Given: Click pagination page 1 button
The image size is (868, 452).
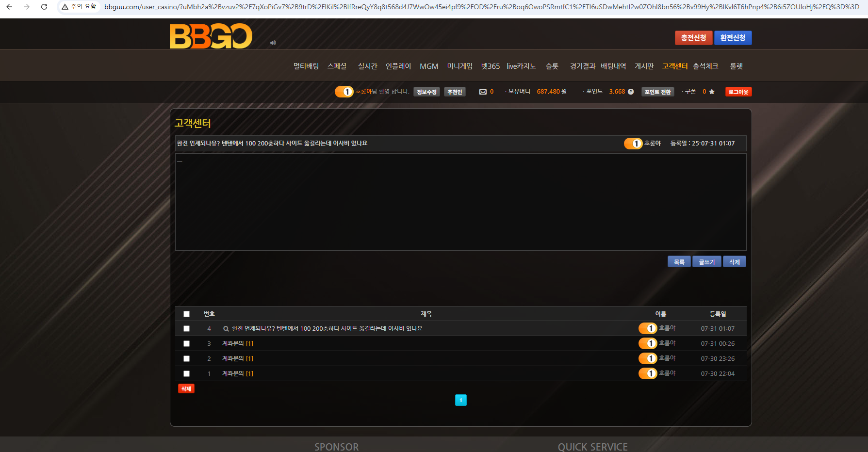Looking at the screenshot, I should pyautogui.click(x=460, y=400).
